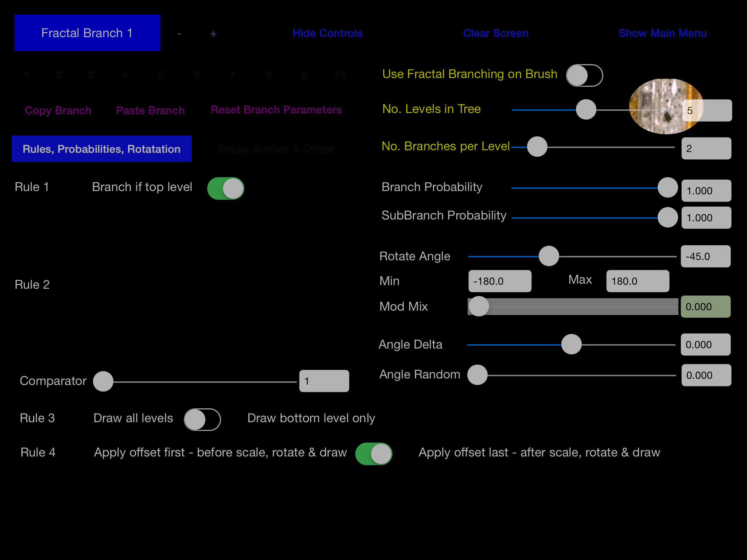Click the Angle Delta slider knob
747x560 pixels.
[571, 344]
